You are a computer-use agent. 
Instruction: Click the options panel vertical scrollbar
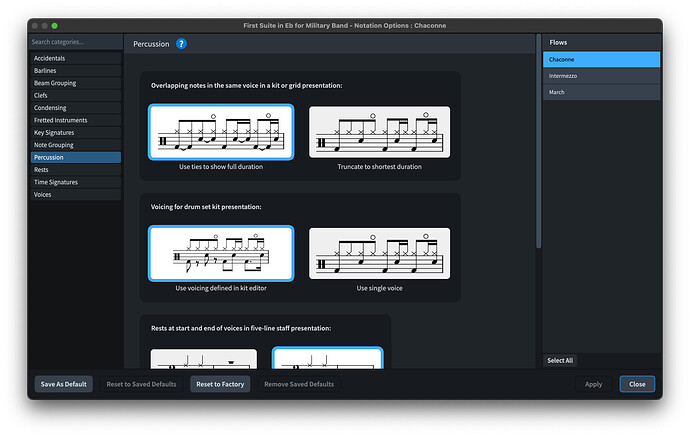(538, 141)
